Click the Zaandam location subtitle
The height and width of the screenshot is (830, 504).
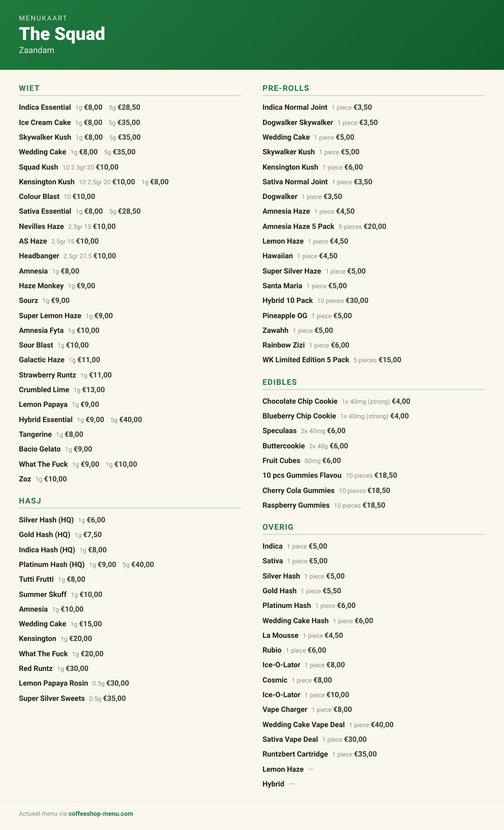click(36, 50)
